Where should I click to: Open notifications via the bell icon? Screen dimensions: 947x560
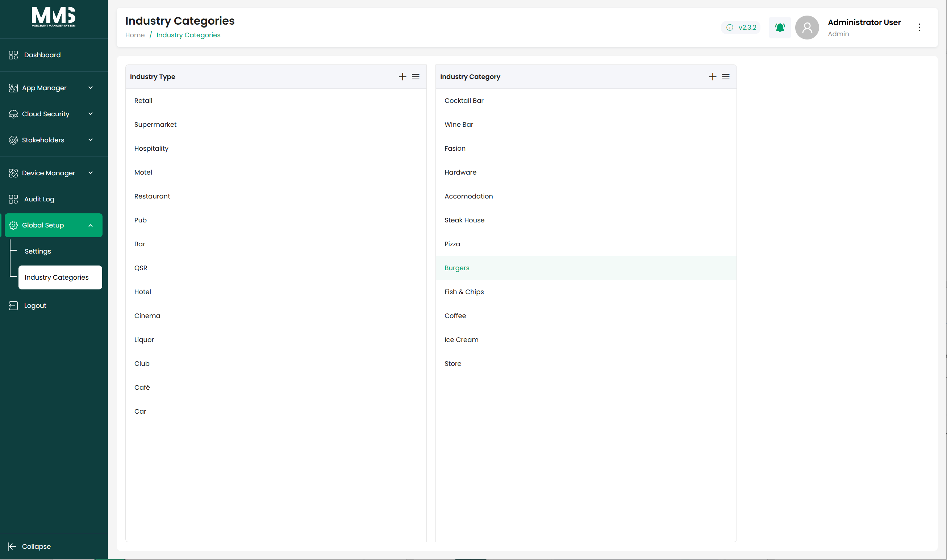pos(780,28)
